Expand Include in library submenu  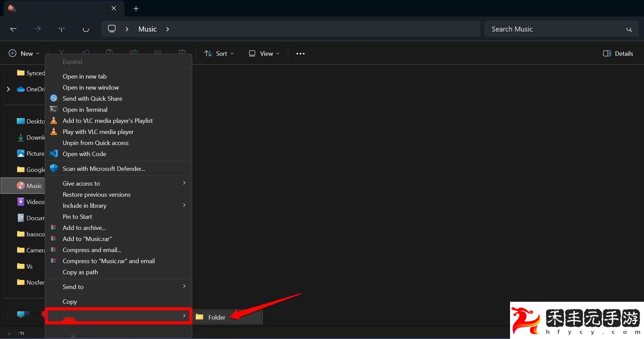[x=184, y=205]
